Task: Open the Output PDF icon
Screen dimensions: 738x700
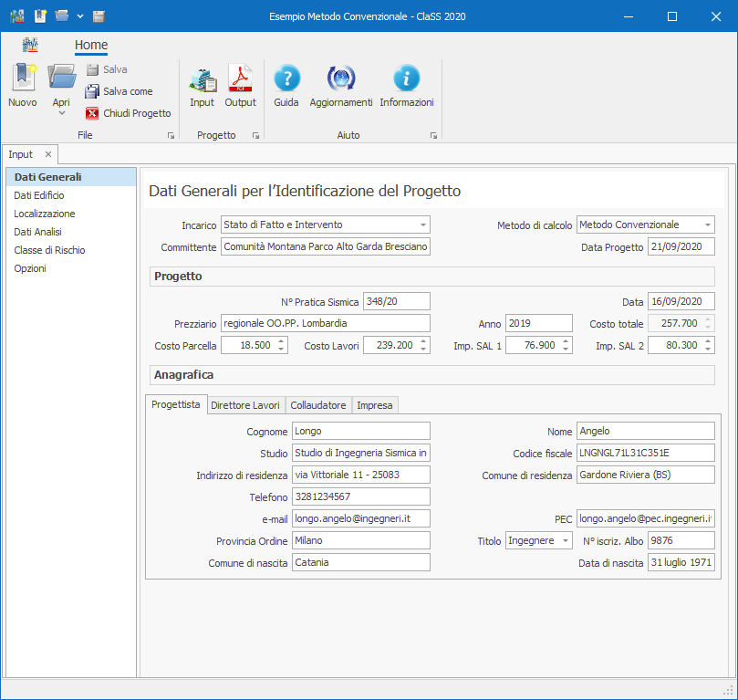Action: [240, 79]
